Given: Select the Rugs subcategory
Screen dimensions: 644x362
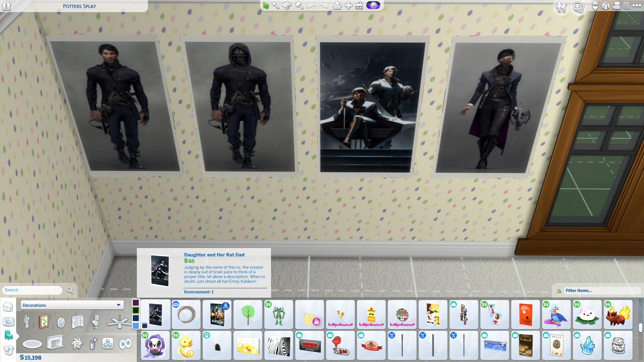Looking at the screenshot, I should 32,344.
